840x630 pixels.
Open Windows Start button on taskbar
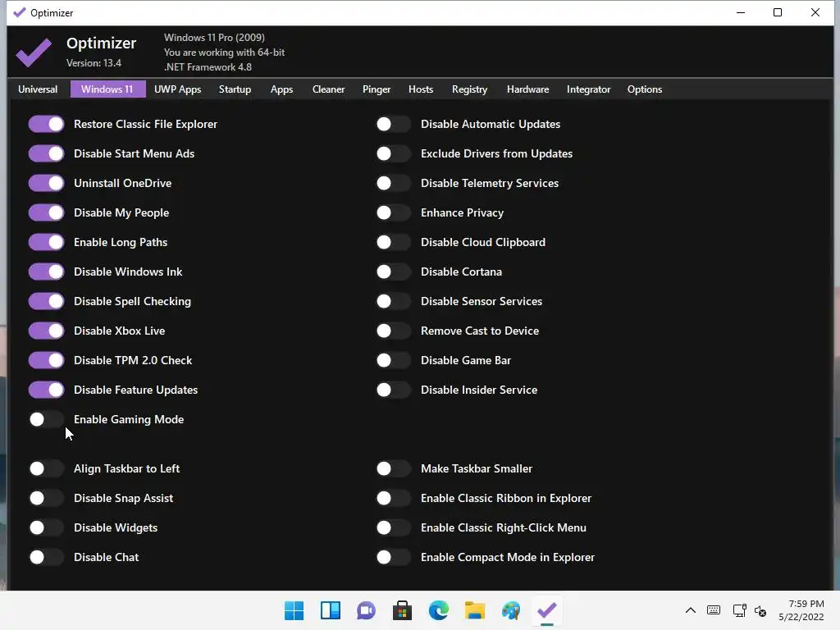pos(294,610)
